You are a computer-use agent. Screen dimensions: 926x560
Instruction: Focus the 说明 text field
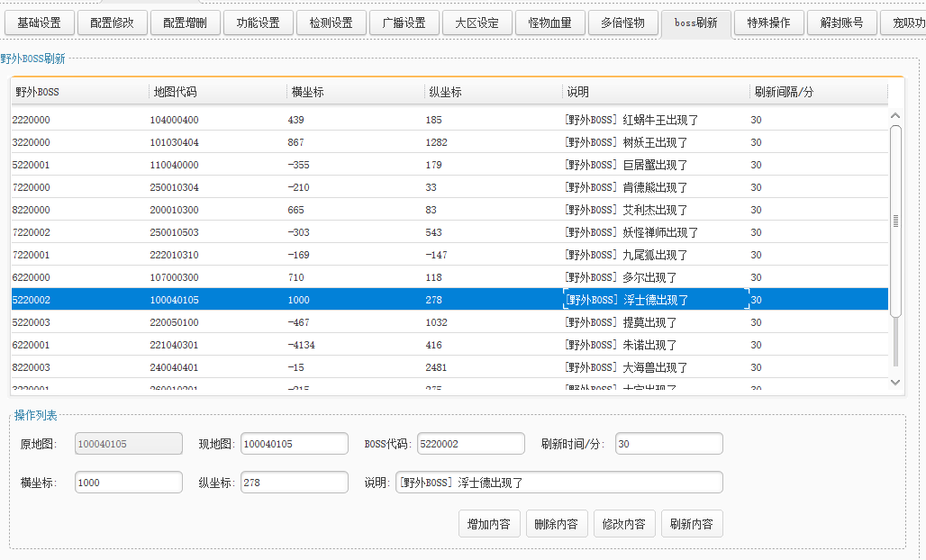(559, 482)
